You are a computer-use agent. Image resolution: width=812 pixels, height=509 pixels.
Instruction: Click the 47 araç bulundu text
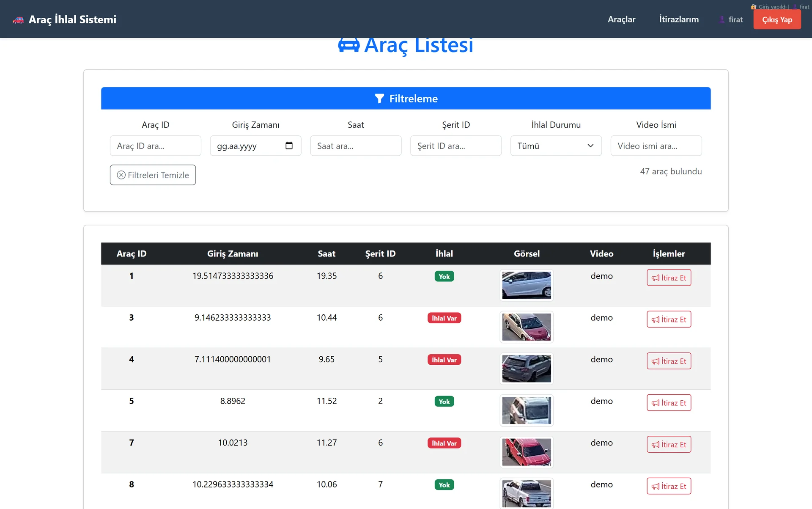coord(671,171)
